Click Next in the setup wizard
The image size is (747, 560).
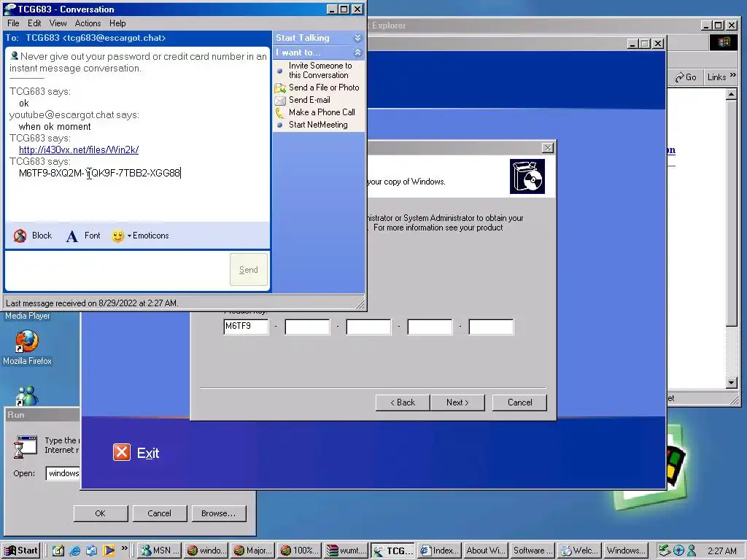tap(457, 402)
